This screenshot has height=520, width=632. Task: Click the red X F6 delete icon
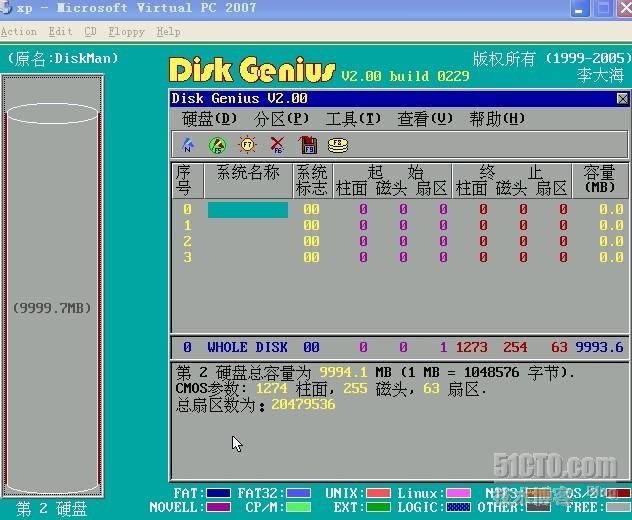(277, 145)
